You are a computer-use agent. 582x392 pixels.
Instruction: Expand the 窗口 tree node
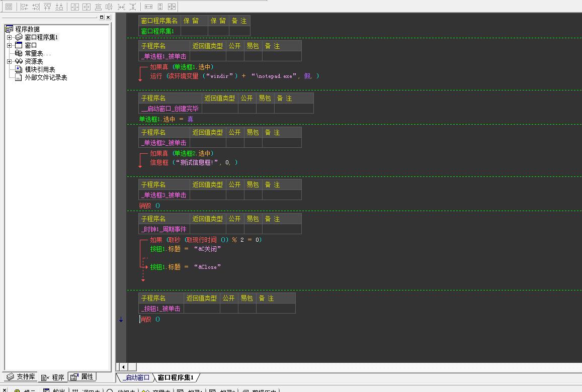click(9, 45)
